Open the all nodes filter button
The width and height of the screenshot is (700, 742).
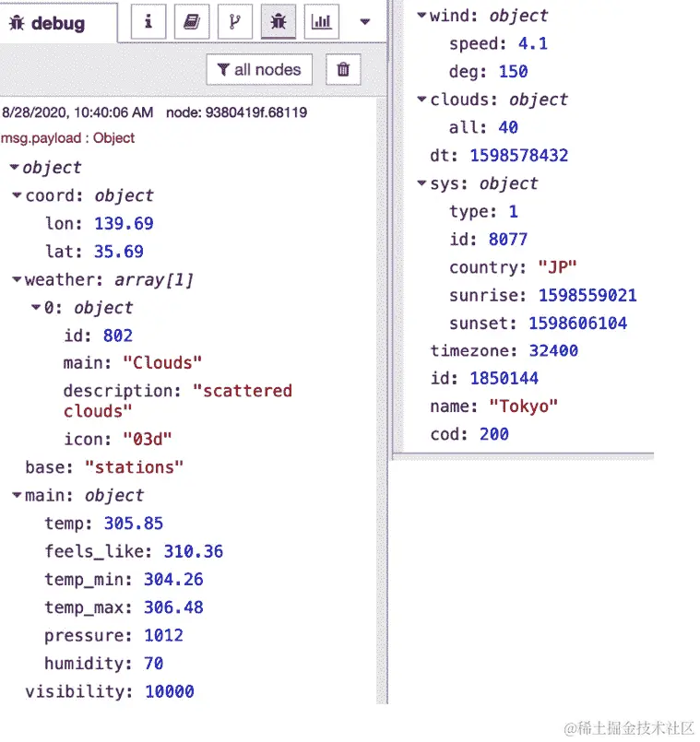point(259,69)
